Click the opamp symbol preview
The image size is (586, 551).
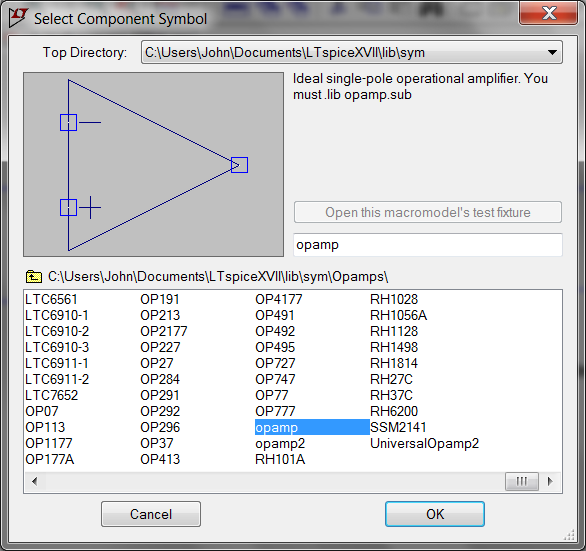(153, 164)
